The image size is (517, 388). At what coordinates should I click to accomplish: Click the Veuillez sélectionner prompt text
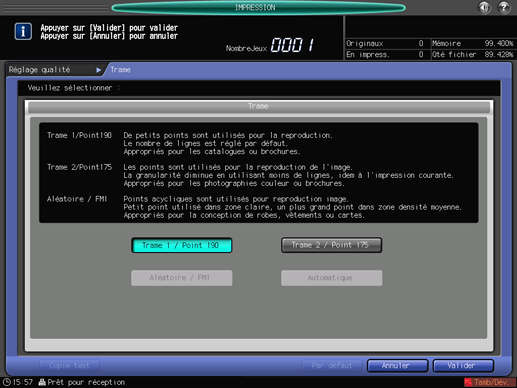pyautogui.click(x=74, y=88)
